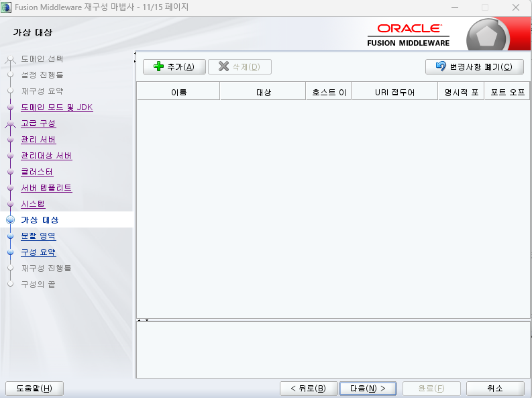The width and height of the screenshot is (532, 398).
Task: Close the wizard window
Action: 516,7
